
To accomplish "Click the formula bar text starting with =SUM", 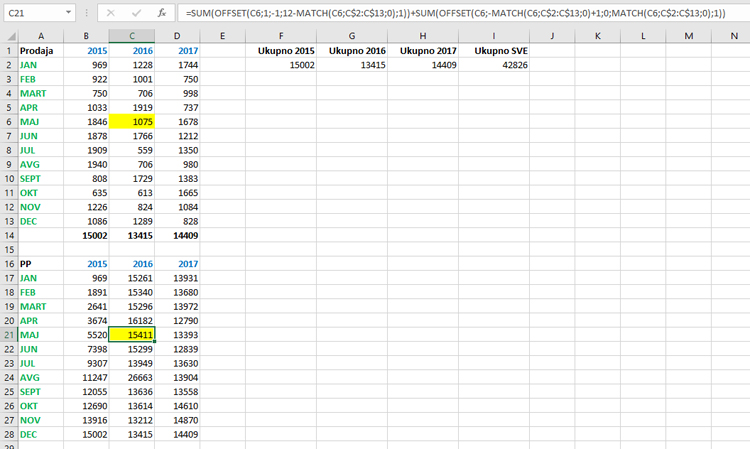I will tap(450, 14).
